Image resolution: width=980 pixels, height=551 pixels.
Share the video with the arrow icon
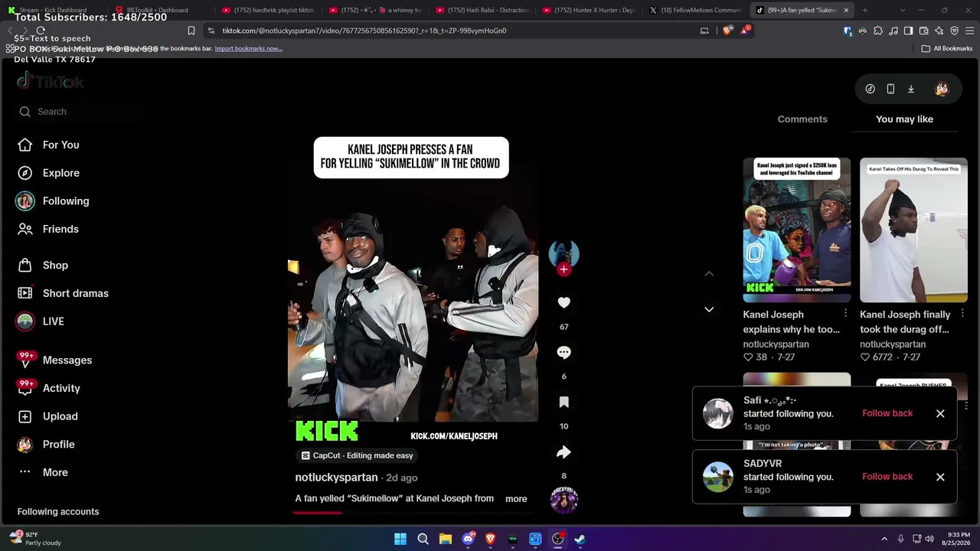[x=563, y=452]
